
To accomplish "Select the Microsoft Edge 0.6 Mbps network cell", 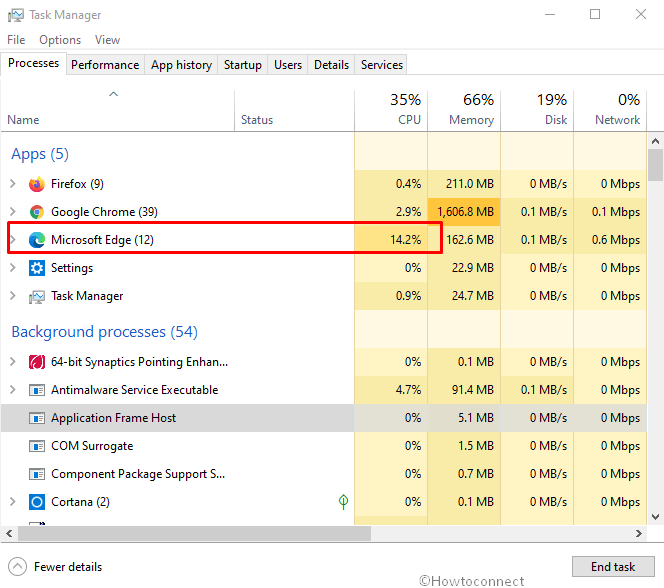I will [x=610, y=240].
